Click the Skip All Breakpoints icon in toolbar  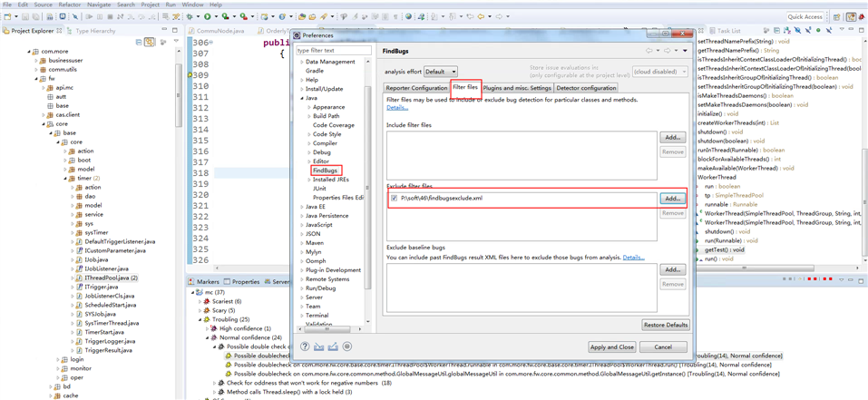click(74, 16)
